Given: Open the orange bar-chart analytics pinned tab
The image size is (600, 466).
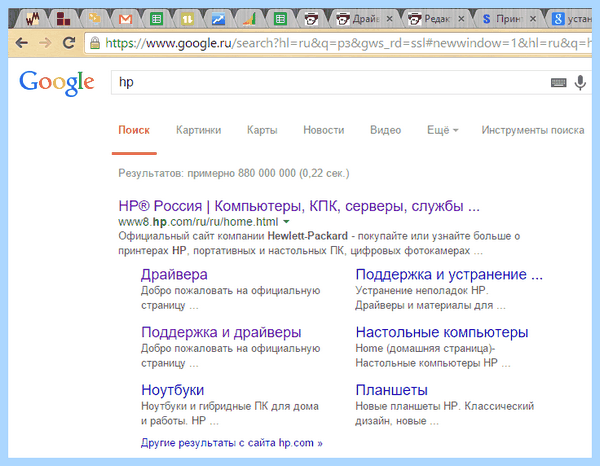Looking at the screenshot, I should coord(249,19).
